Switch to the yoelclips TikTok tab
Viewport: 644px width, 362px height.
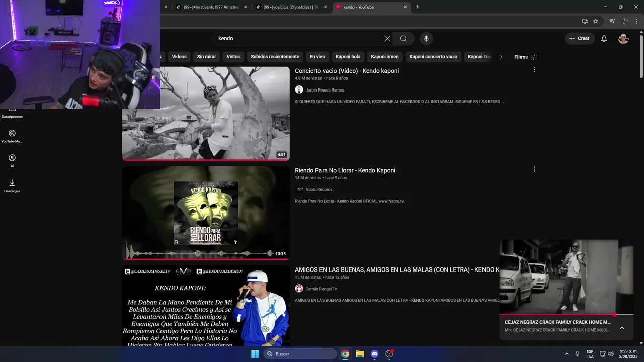pos(291,7)
